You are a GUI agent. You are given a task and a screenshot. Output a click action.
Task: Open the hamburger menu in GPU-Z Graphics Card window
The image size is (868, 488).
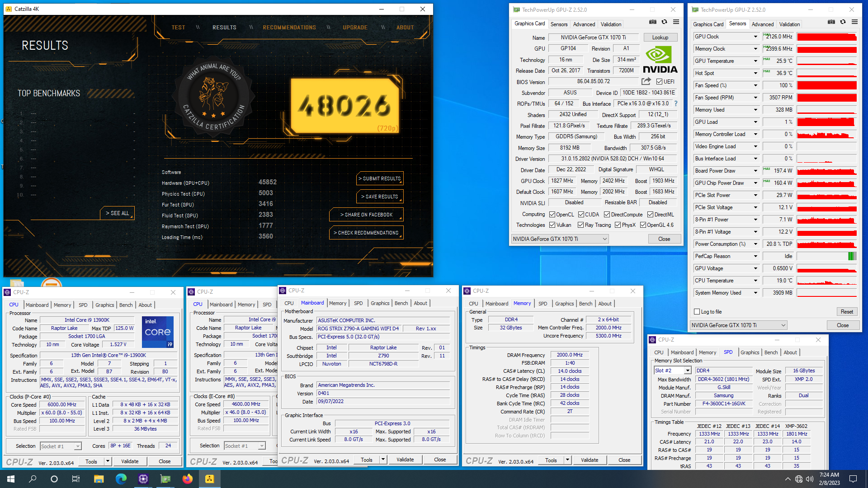676,22
